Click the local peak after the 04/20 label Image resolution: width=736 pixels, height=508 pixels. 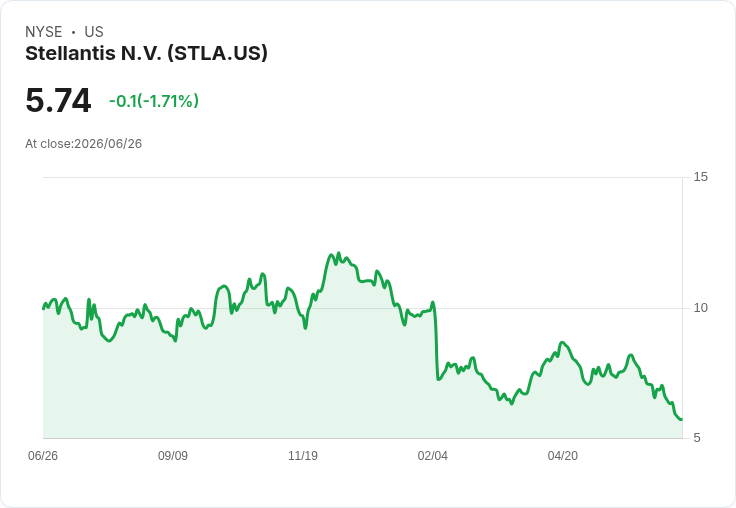pyautogui.click(x=631, y=355)
